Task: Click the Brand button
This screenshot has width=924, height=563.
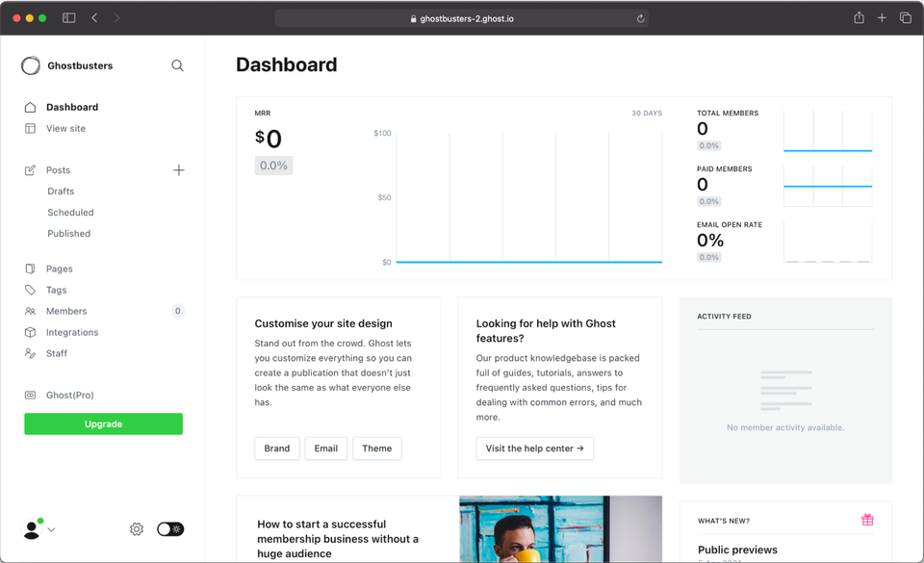Action: click(x=277, y=448)
